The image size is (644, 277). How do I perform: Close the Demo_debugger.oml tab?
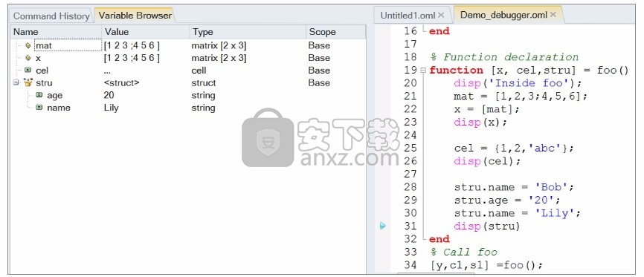point(553,14)
